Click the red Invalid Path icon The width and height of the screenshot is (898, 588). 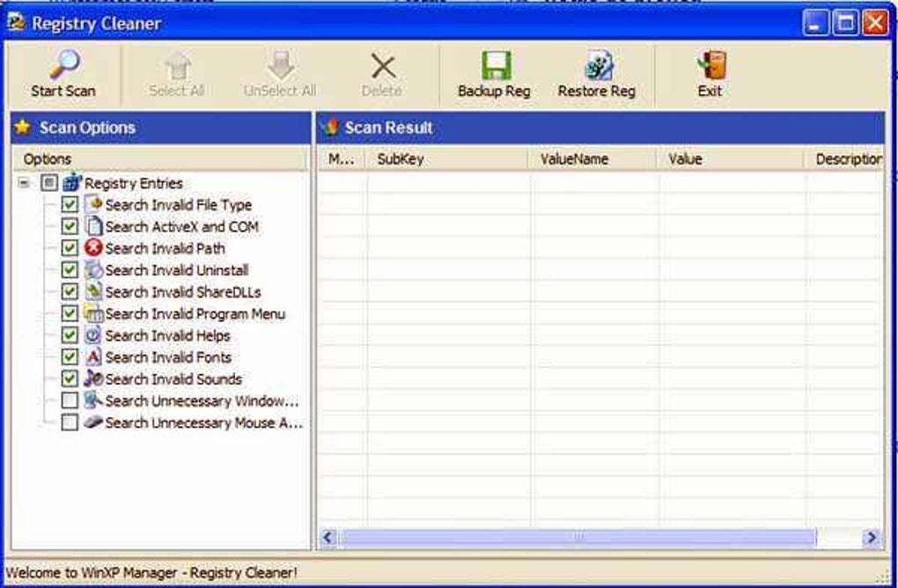click(93, 248)
